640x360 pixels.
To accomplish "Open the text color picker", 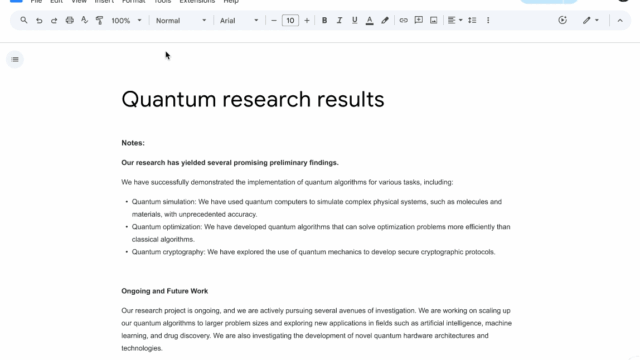I will pos(369,20).
